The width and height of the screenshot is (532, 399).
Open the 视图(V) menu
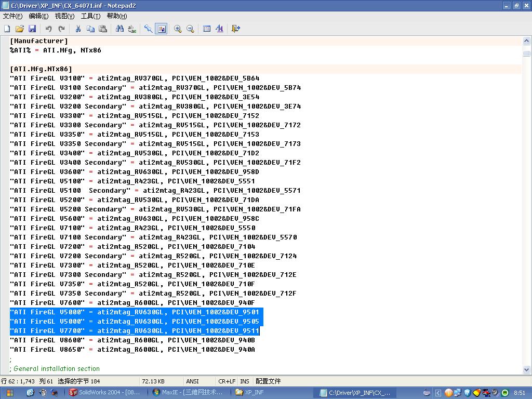[x=64, y=16]
